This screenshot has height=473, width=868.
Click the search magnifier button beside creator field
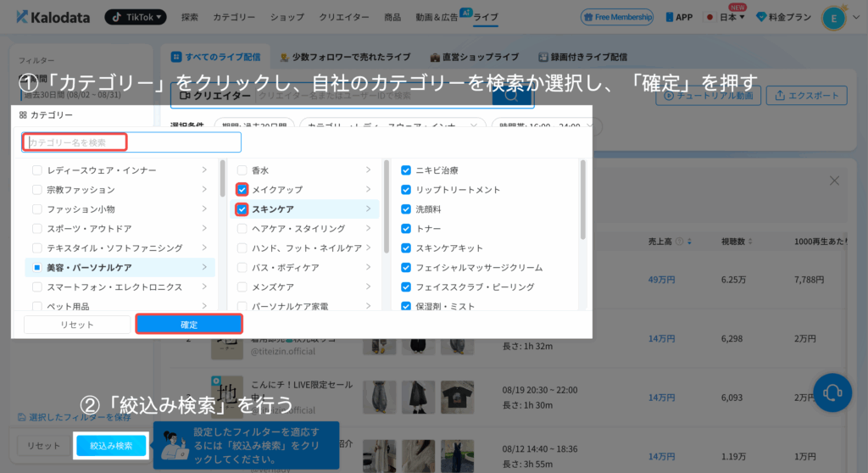tap(512, 95)
